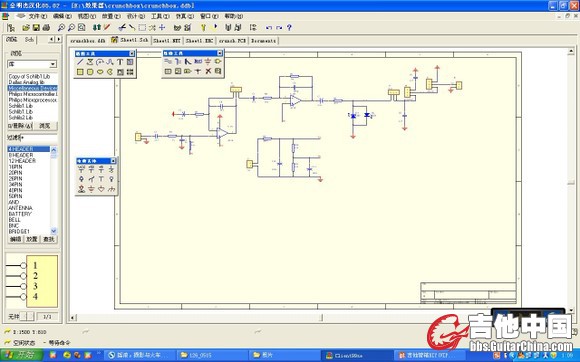Click the Print icon in the main toolbar
The height and width of the screenshot is (362, 580).
(46, 27)
